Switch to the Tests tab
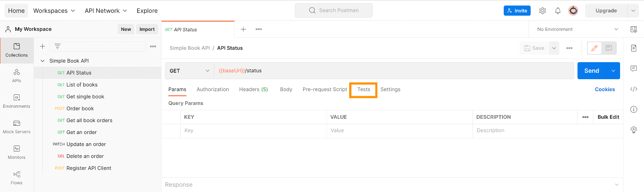Screen dimensions: 644x192 tap(364, 89)
